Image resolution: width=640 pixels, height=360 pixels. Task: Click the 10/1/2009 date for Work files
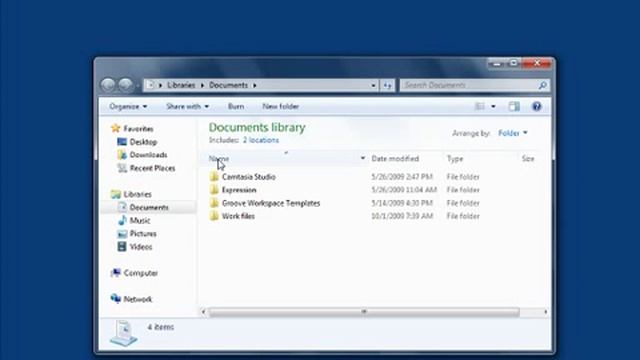(402, 216)
